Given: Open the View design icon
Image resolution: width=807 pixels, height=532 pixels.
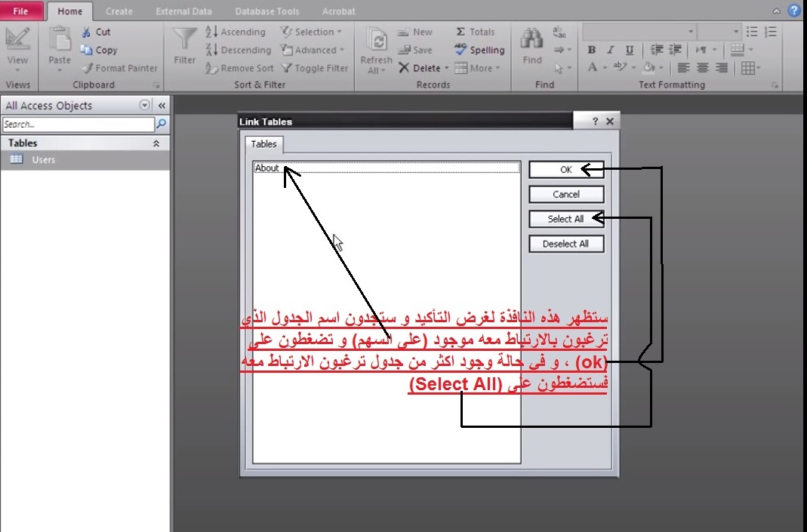Looking at the screenshot, I should pyautogui.click(x=17, y=39).
